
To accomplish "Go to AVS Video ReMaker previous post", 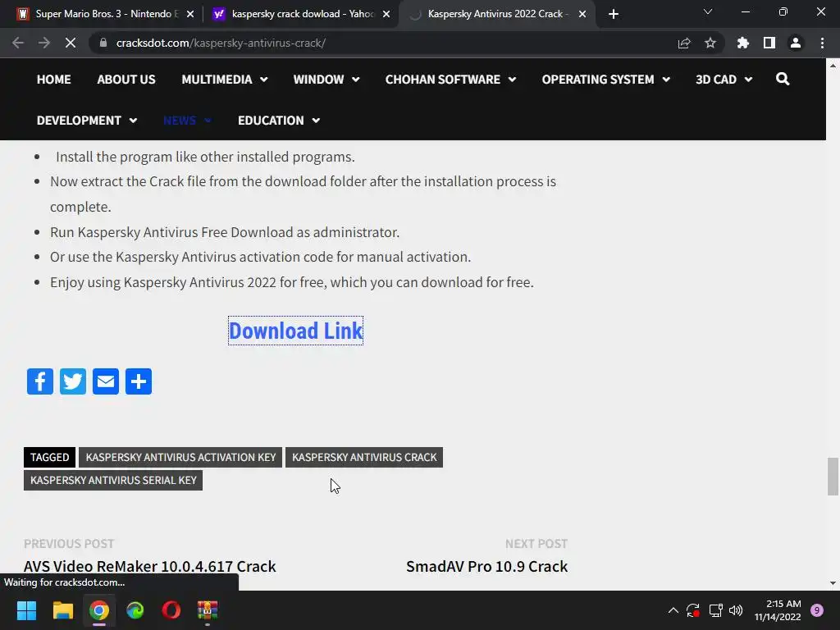I will 149,566.
